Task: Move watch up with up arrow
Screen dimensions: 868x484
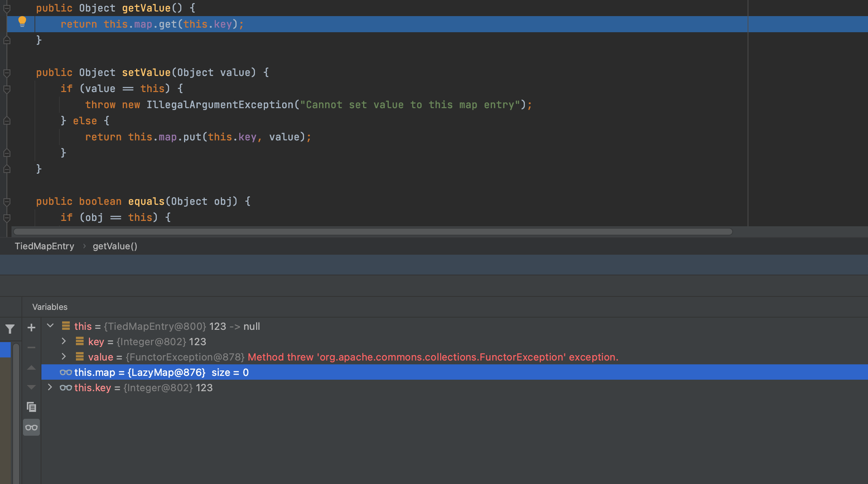Action: [x=31, y=368]
